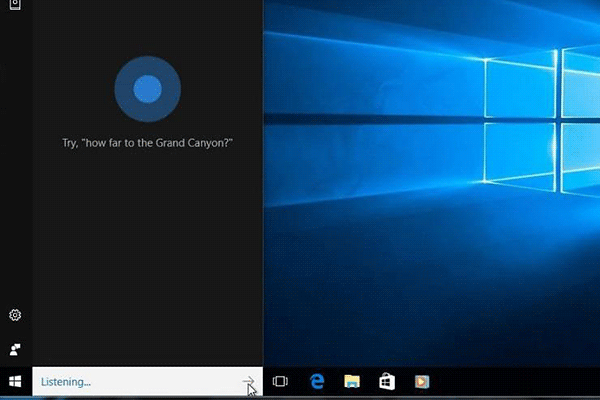Click the Cortana feedback icon
The width and height of the screenshot is (600, 400).
click(15, 349)
